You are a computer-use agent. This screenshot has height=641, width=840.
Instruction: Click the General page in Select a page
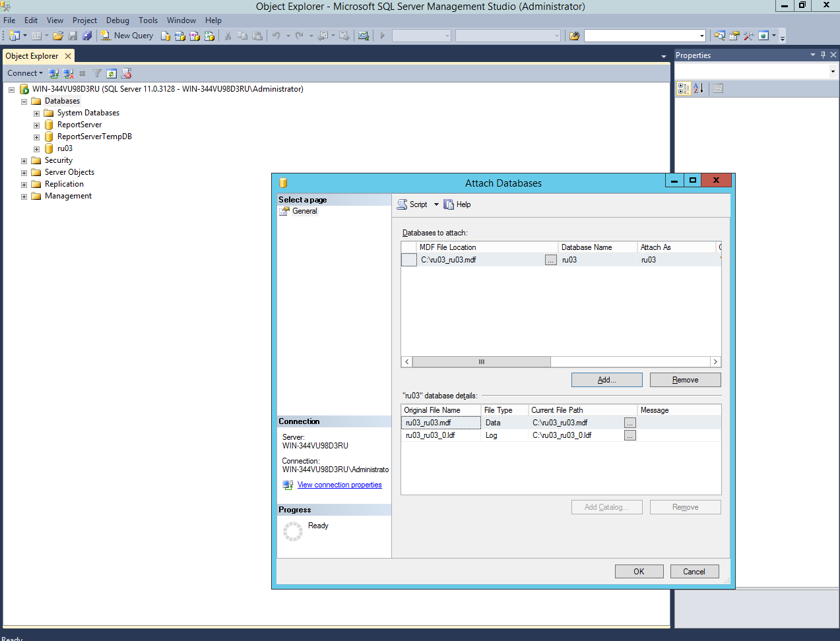pos(305,211)
